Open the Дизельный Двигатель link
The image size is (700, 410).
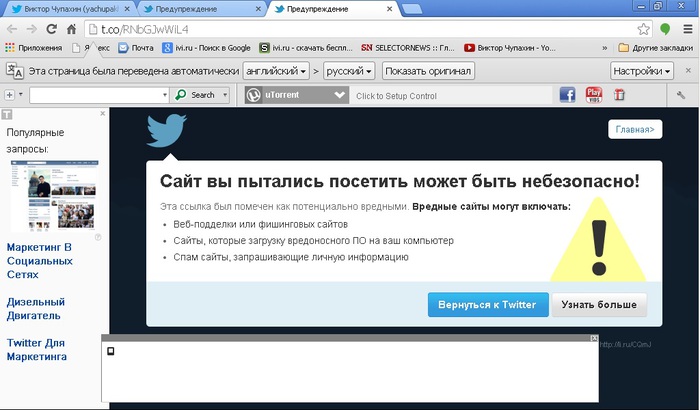[x=36, y=309]
